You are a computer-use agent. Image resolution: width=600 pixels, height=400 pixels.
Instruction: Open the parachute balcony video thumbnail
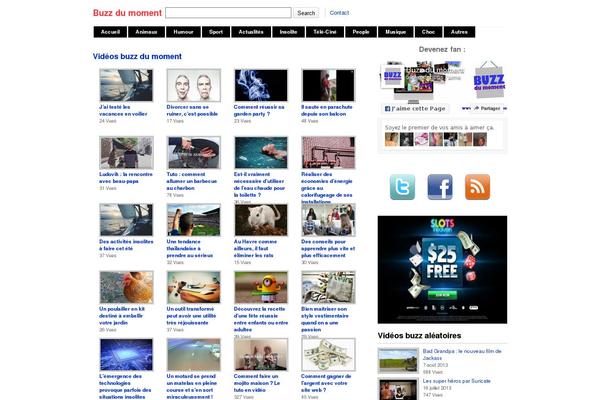pyautogui.click(x=328, y=85)
